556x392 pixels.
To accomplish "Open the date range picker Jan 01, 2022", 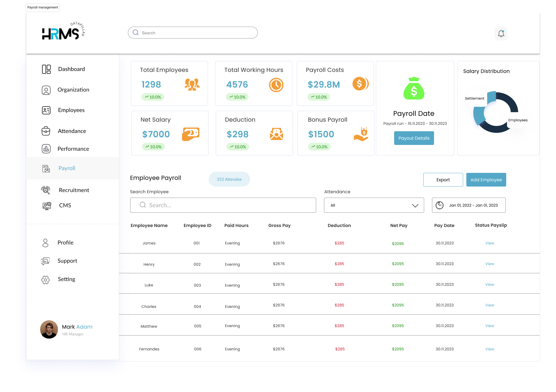I will (x=469, y=205).
